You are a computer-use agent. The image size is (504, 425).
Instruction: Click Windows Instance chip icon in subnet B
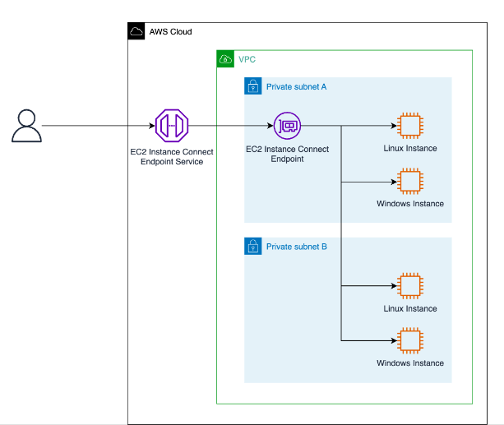tap(410, 340)
